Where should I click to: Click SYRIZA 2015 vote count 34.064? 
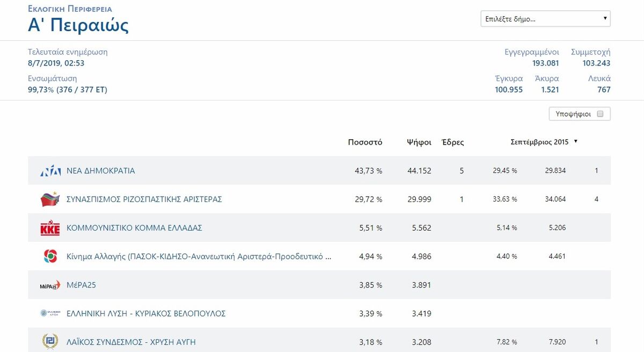[x=555, y=199]
